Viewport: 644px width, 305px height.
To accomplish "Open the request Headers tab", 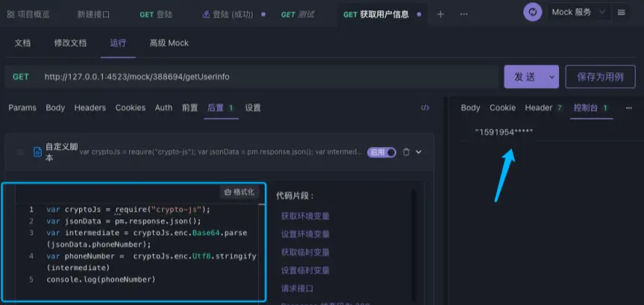I will pos(90,108).
